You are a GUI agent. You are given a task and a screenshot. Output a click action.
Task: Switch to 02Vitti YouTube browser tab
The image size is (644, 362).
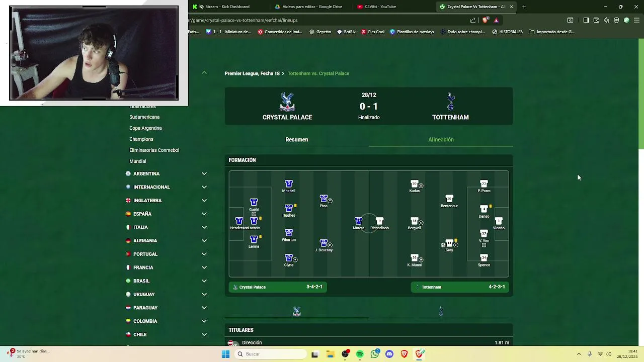click(394, 7)
